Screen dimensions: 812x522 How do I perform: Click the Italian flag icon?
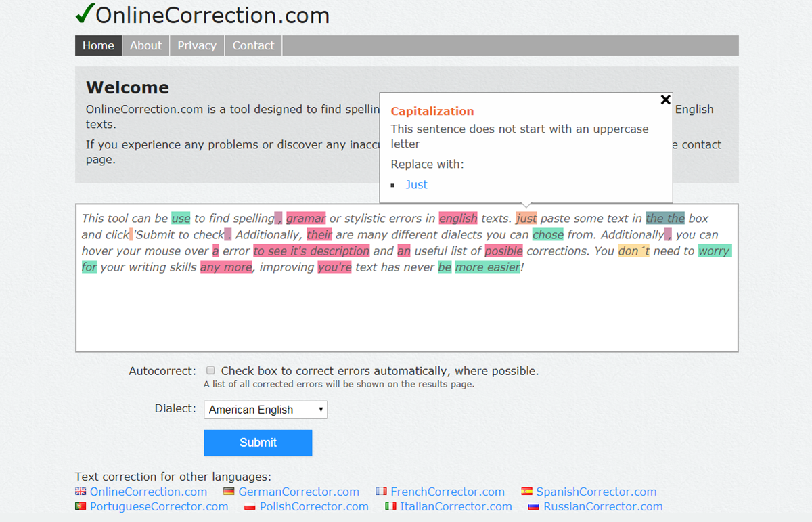[390, 506]
